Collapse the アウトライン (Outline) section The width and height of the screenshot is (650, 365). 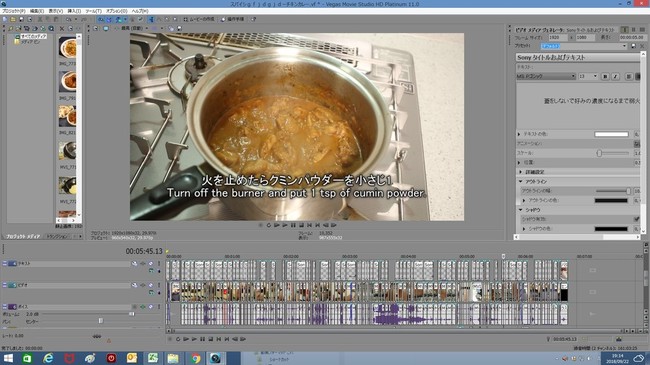click(x=521, y=181)
